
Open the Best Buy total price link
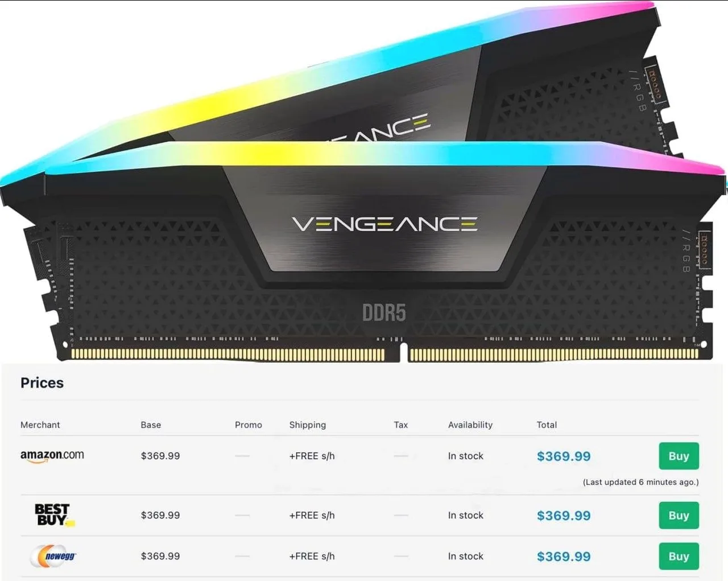[x=563, y=516]
